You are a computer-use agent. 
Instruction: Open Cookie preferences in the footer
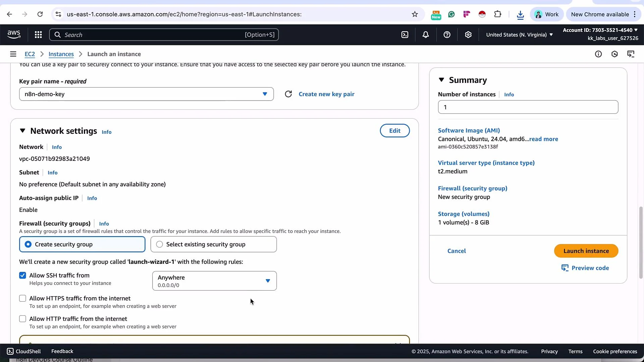(615, 351)
